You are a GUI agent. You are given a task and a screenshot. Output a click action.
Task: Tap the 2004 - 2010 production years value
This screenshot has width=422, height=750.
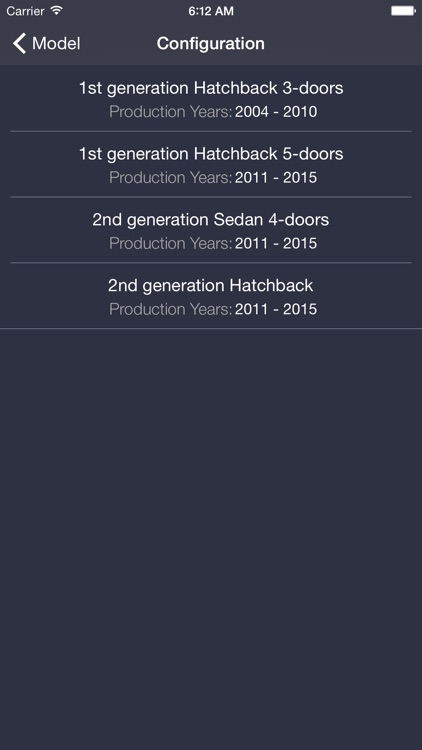click(x=276, y=112)
